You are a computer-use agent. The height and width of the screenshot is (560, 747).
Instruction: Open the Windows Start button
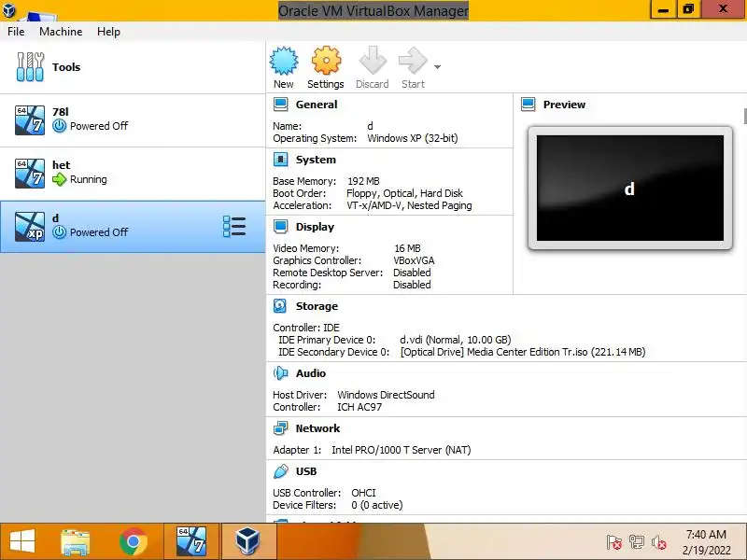22,541
